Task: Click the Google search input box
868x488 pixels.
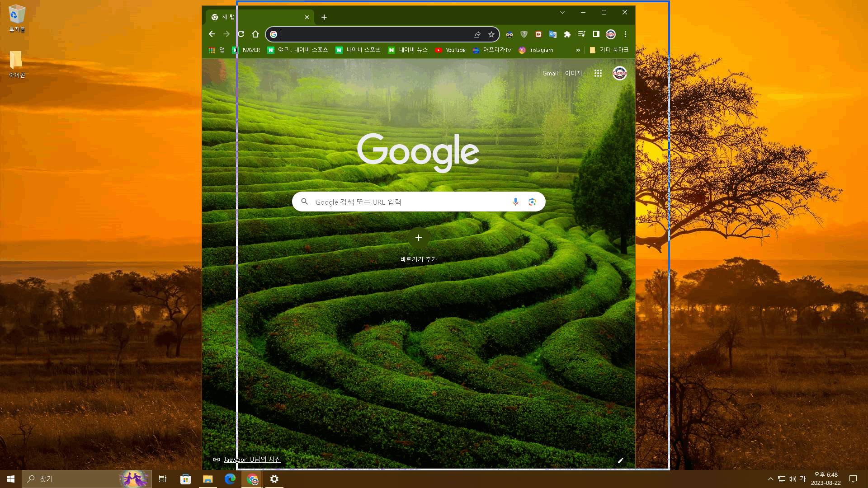Action: 407,202
